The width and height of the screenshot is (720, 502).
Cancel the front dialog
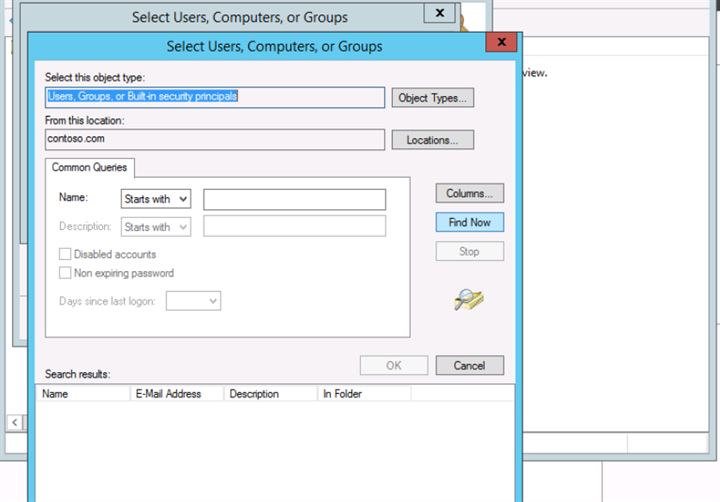(x=469, y=366)
